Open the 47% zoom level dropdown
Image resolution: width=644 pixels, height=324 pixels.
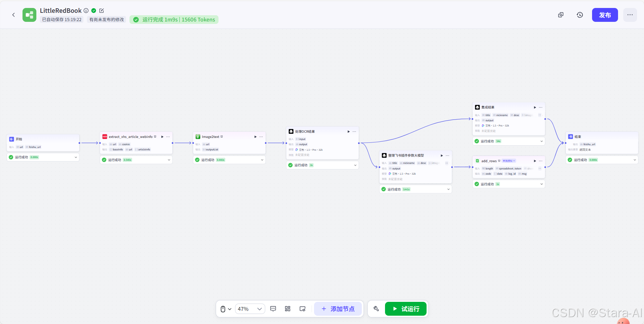(250, 309)
